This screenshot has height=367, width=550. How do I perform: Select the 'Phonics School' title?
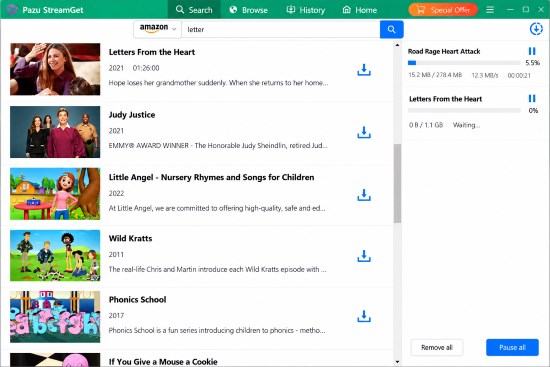coord(138,300)
